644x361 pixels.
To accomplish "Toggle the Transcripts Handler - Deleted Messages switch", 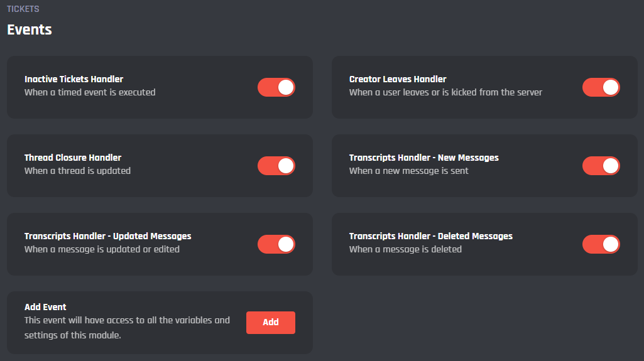I will pyautogui.click(x=601, y=244).
